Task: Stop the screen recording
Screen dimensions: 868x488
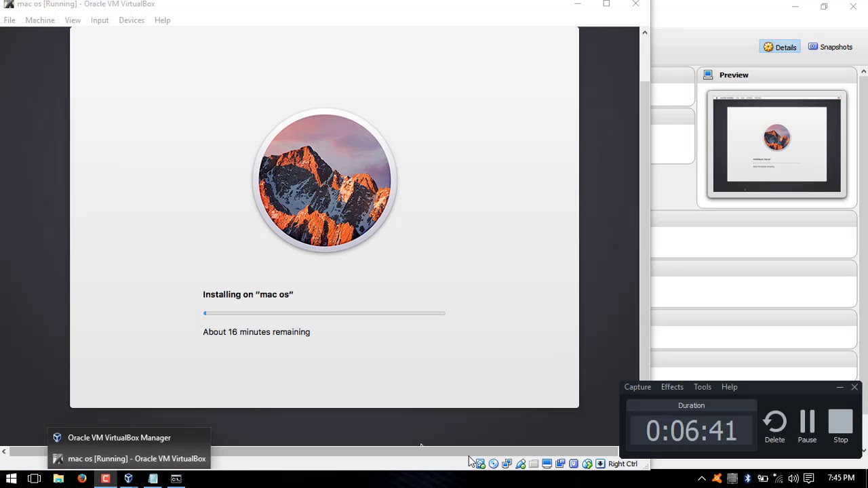Action: coord(840,427)
